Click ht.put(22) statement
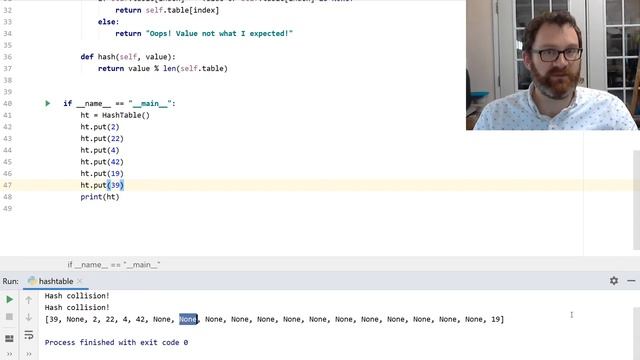The image size is (640, 360). 102,139
